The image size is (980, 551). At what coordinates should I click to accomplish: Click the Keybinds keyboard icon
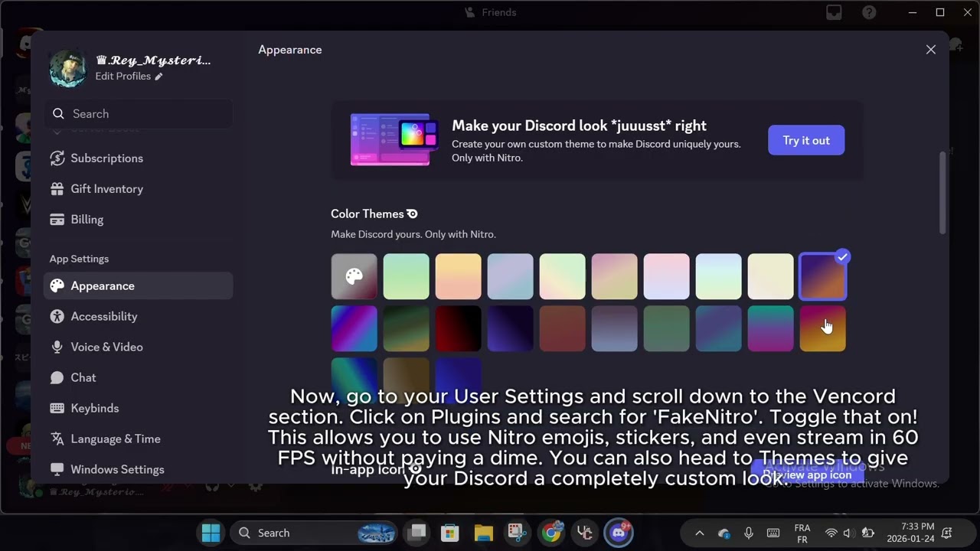pyautogui.click(x=57, y=409)
